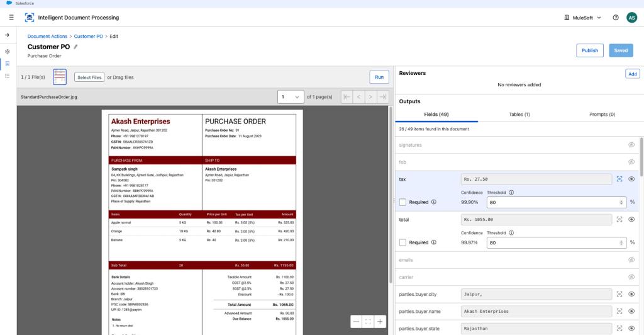644x335 pixels.
Task: Check Required for the total field
Action: click(x=402, y=242)
